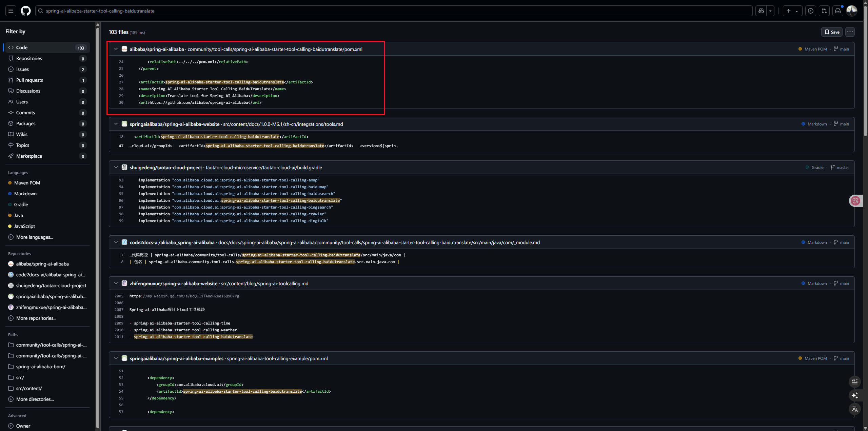Select the Discussions filter
868x431 pixels.
47,91
